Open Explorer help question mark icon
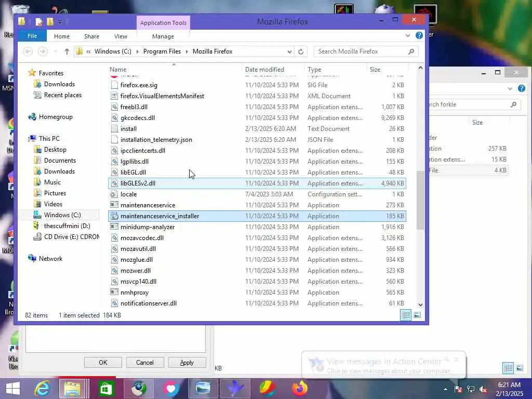 (419, 35)
